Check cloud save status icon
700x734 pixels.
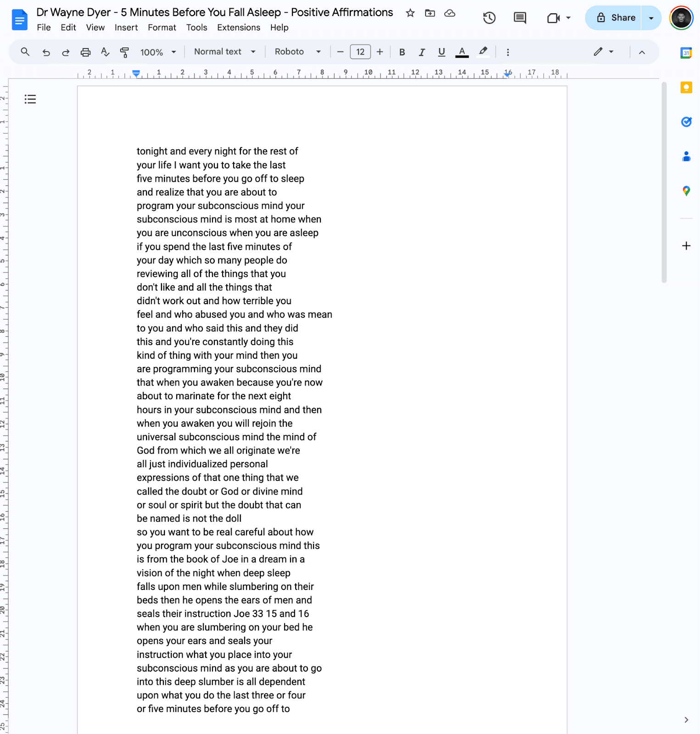(450, 13)
